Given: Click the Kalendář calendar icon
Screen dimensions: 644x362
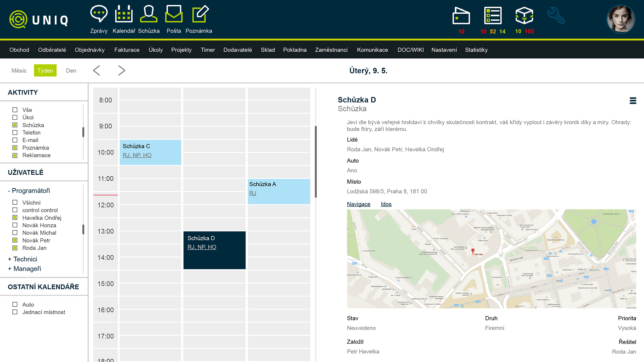Looking at the screenshot, I should coord(124,15).
